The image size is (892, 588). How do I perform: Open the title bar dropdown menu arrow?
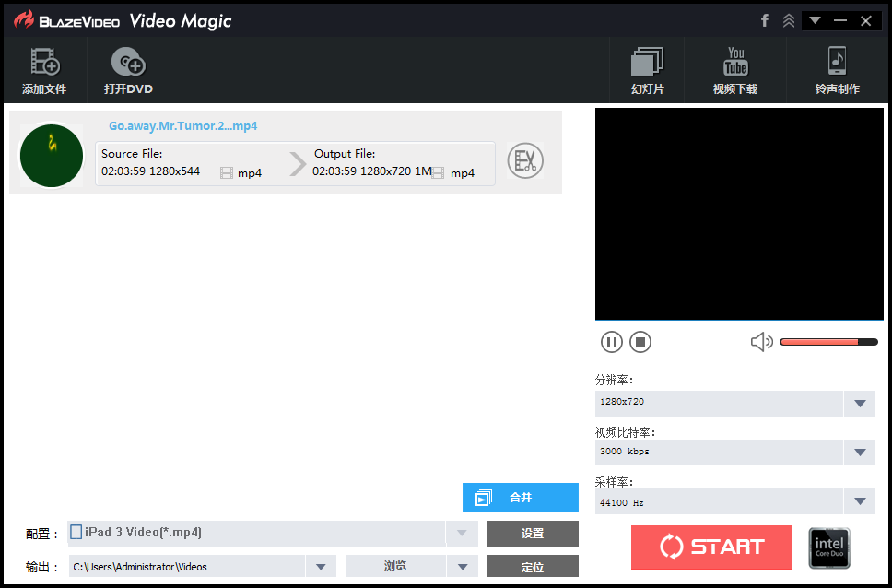coord(815,20)
